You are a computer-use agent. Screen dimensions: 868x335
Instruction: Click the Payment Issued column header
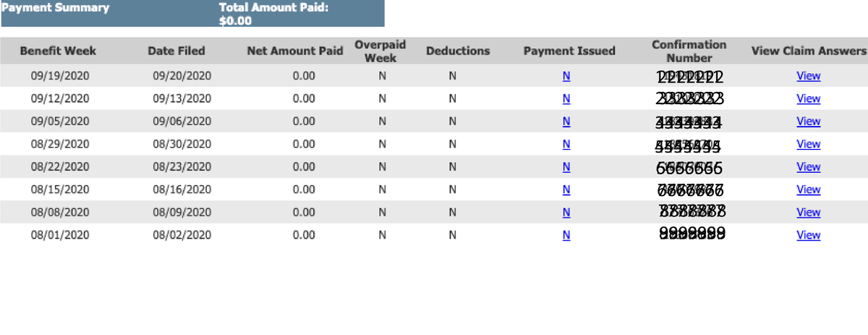569,51
